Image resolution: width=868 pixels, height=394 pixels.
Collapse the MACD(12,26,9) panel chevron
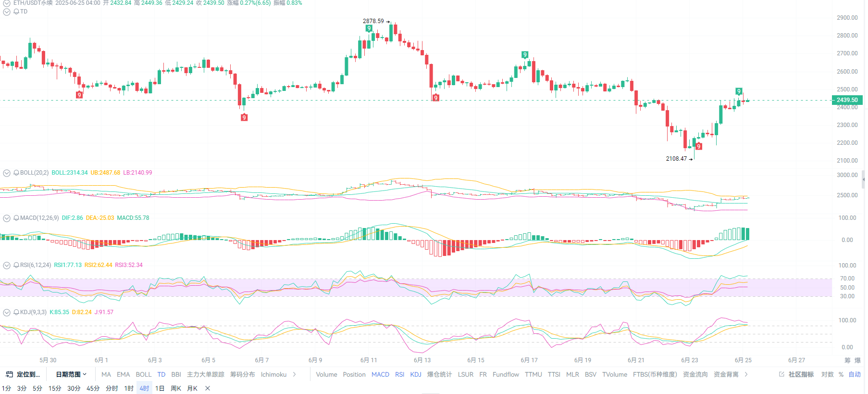7,218
